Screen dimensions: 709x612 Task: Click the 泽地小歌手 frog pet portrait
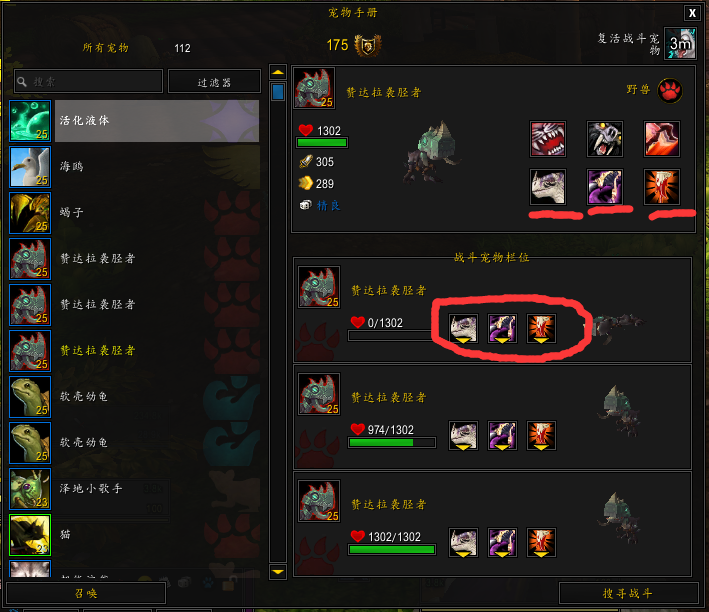click(x=30, y=489)
